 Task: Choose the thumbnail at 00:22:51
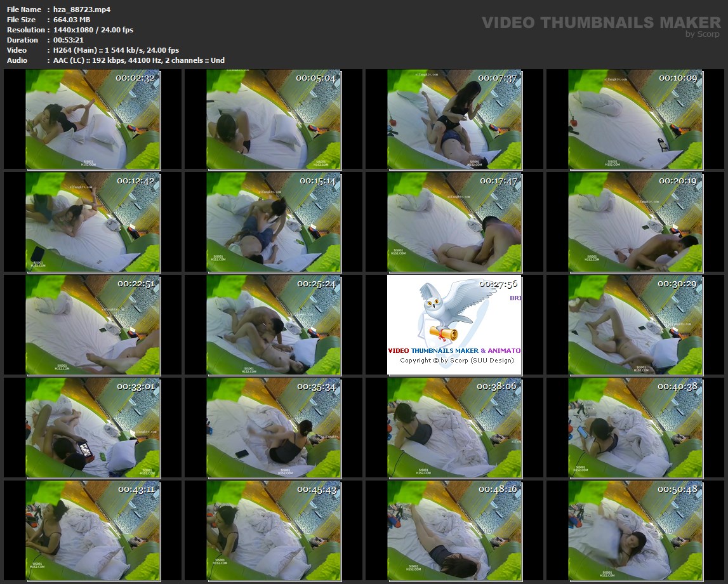tap(93, 325)
